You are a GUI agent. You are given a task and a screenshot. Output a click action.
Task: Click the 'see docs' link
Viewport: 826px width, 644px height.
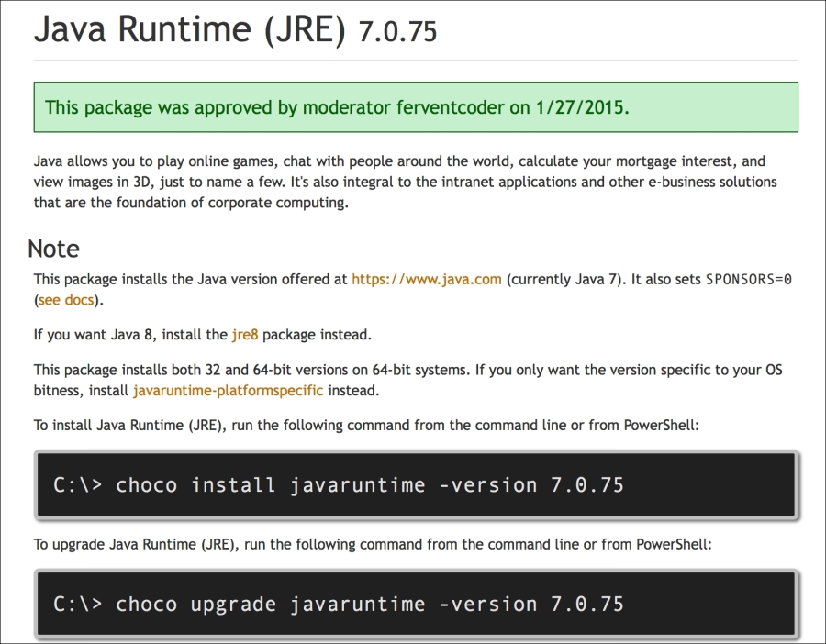pyautogui.click(x=65, y=300)
